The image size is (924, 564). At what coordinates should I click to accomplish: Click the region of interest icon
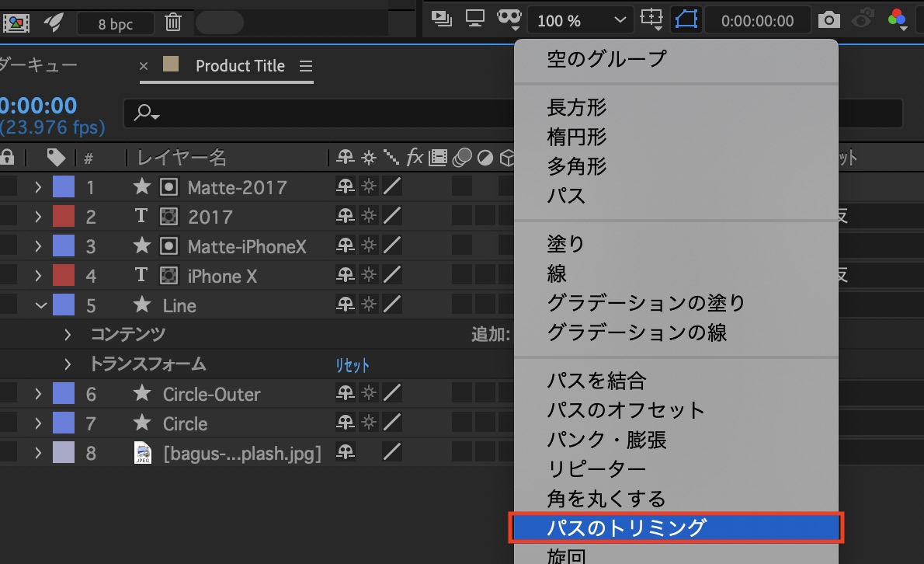point(649,20)
